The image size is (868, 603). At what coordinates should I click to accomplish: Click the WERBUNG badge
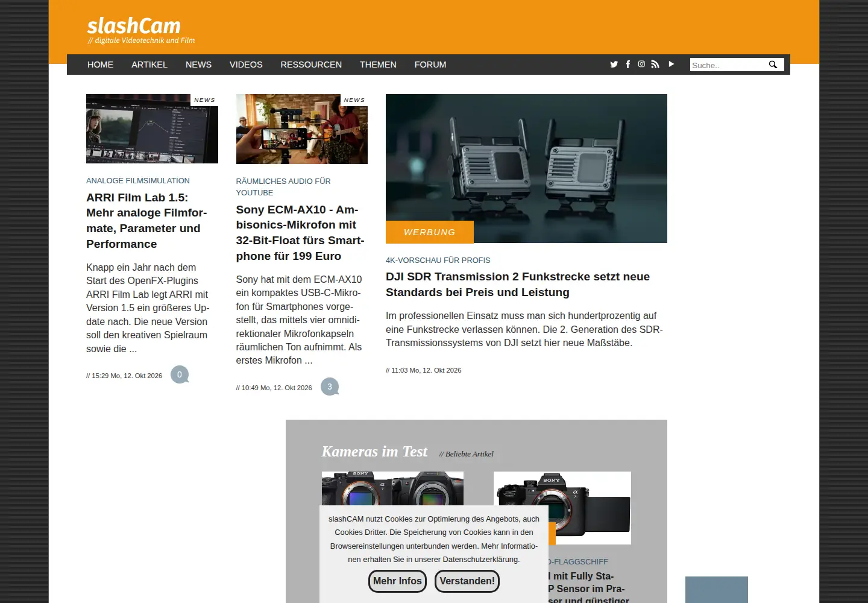pos(430,232)
